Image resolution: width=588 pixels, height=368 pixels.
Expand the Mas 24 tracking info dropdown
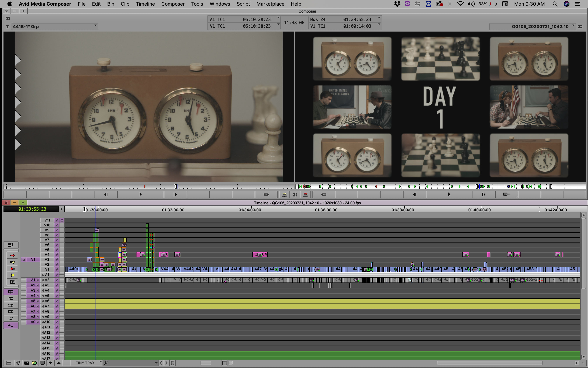(x=379, y=18)
